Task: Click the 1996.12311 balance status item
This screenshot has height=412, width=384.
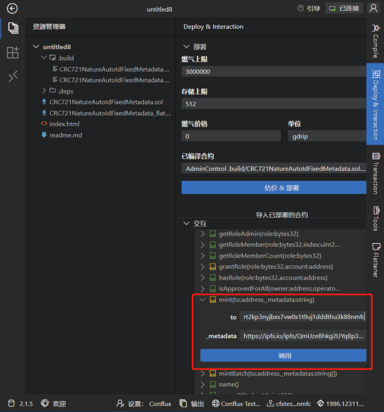Action: [x=340, y=404]
